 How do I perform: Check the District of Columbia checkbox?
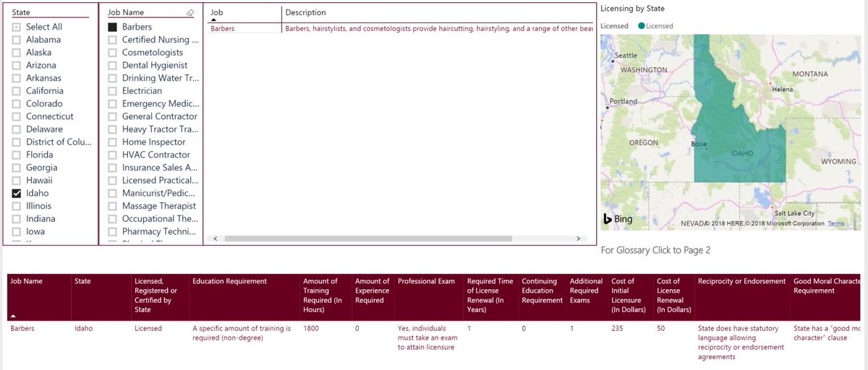click(x=17, y=142)
